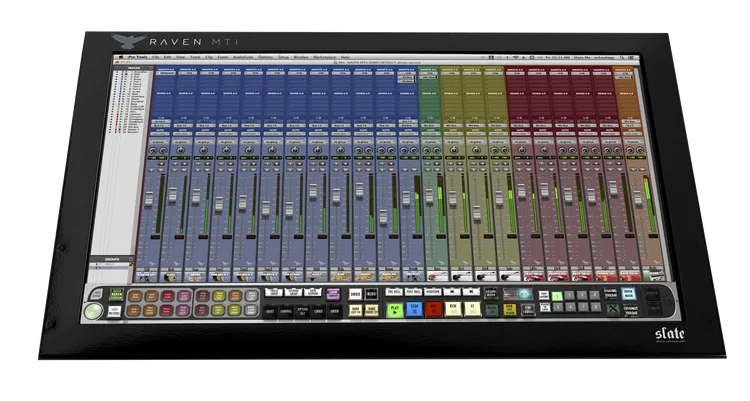Screen dimensions: 750x401
Task: Click the green PLAY transport button
Action: click(x=395, y=310)
